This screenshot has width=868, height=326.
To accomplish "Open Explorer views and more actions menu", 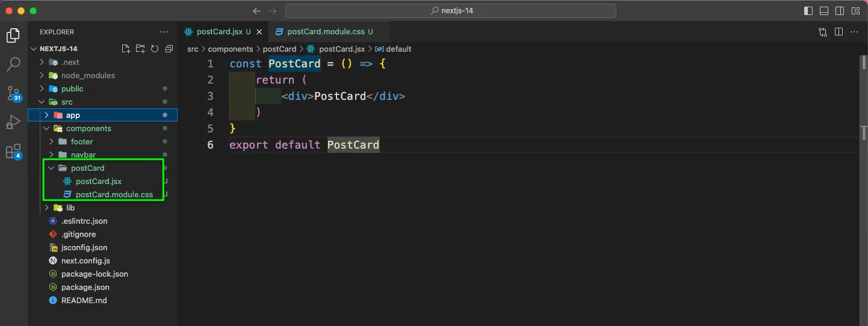I will pos(164,32).
